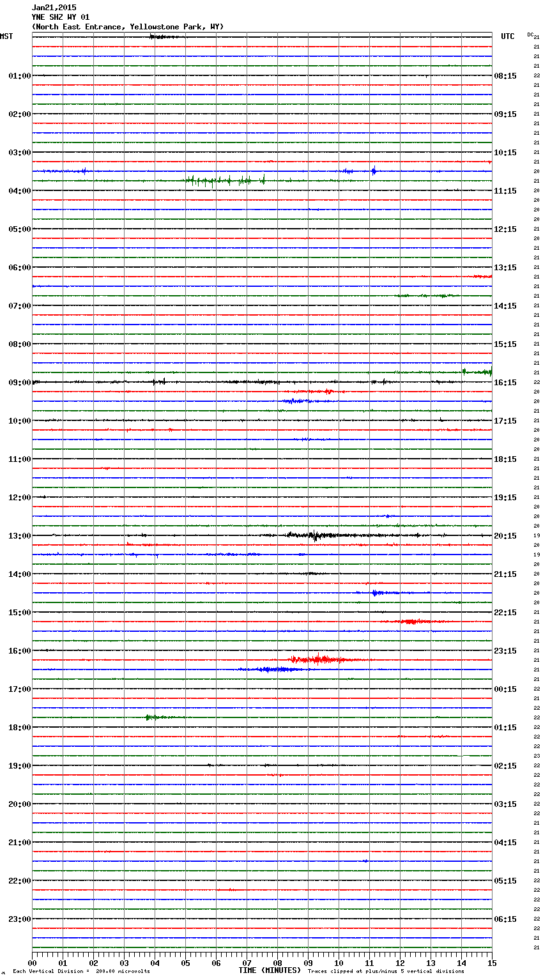Click the 20:15 UTC time label
Viewport: 543px width, 980px height.
tap(505, 536)
